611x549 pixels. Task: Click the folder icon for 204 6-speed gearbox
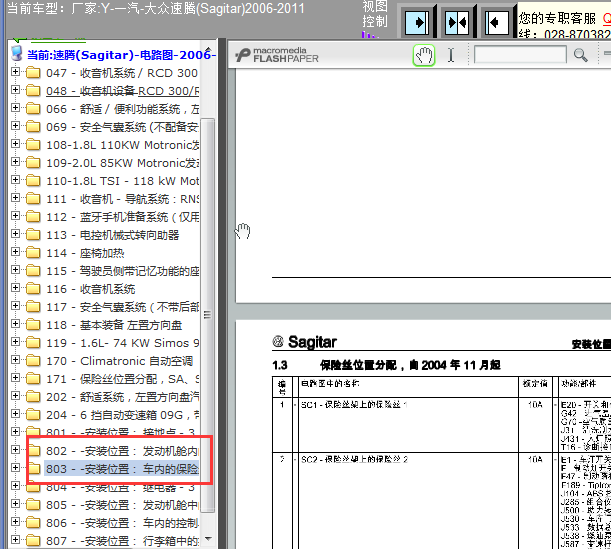tap(33, 415)
